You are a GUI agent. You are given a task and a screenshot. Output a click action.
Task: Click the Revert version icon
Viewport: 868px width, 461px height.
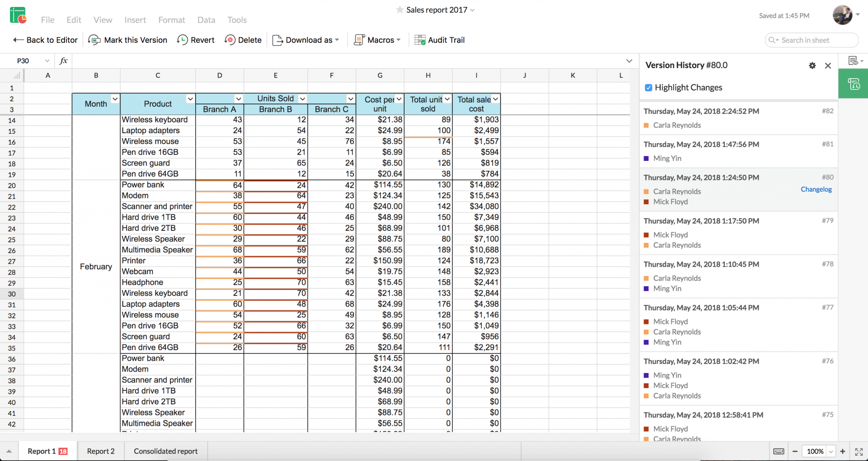(x=182, y=40)
